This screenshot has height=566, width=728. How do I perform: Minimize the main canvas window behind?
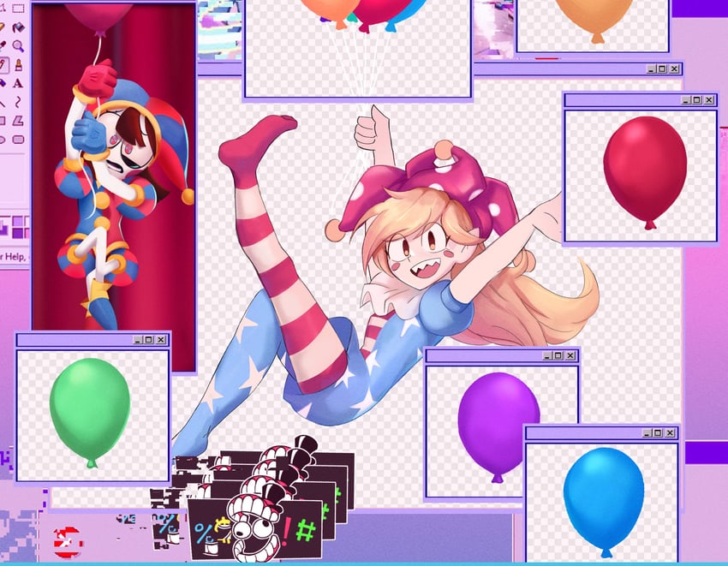tap(652, 69)
